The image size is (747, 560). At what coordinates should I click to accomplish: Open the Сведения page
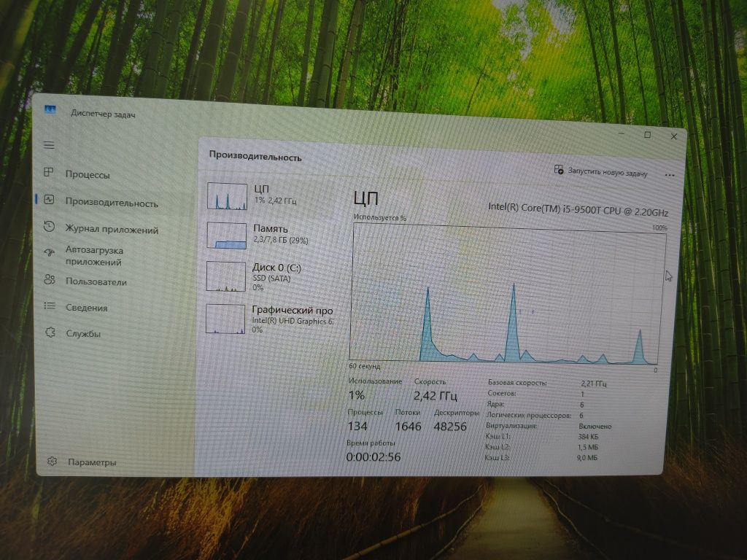[x=87, y=308]
